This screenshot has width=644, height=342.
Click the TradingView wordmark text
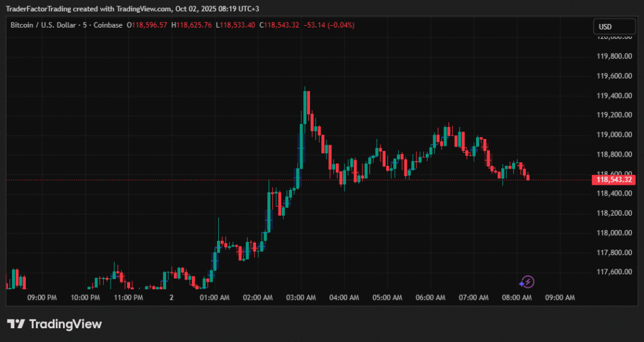point(65,324)
